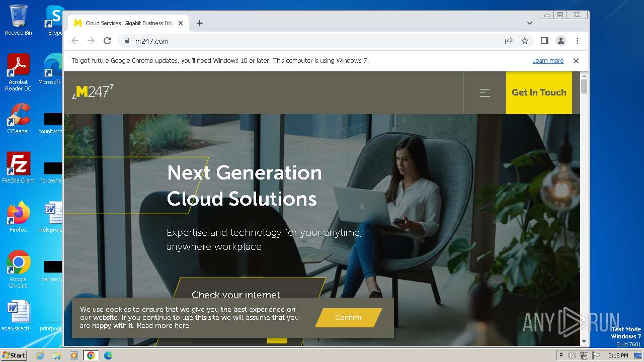Open Google Chrome desktop icon
This screenshot has width=644, height=362.
tap(18, 269)
